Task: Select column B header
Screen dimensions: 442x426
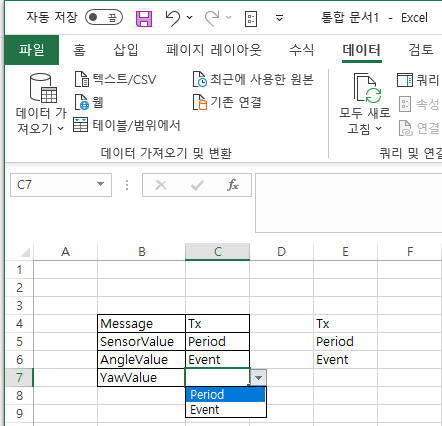Action: click(142, 252)
